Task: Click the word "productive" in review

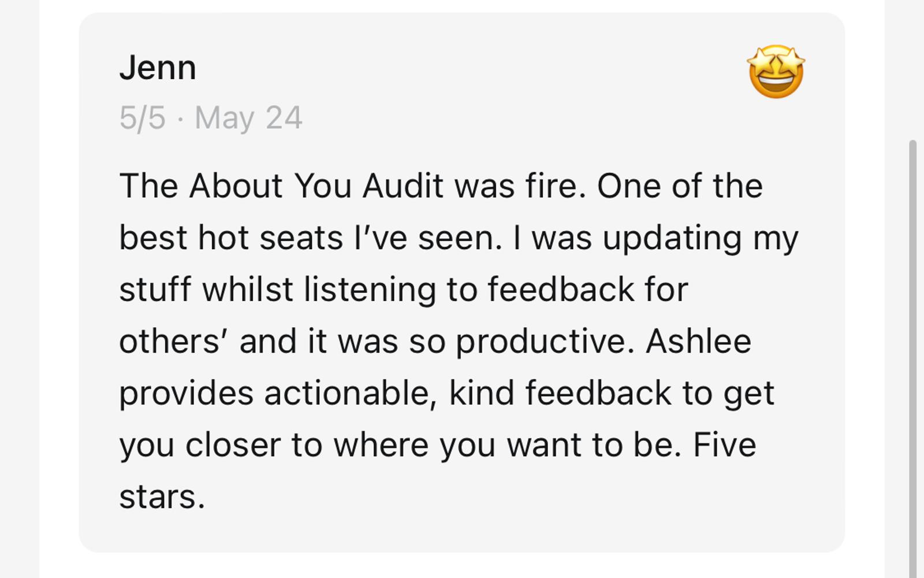Action: 541,341
